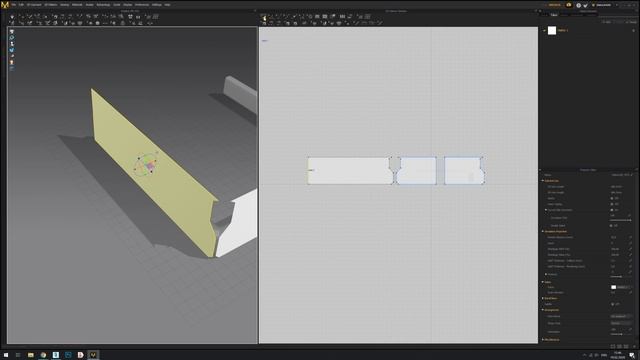Viewport: 640px width, 360px height.
Task: Open the Help menu
Action: point(167,5)
